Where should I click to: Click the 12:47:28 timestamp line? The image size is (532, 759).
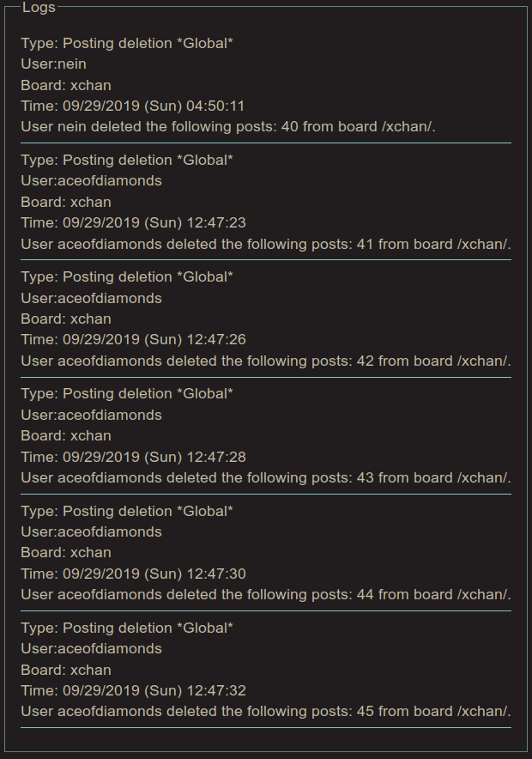click(x=134, y=457)
